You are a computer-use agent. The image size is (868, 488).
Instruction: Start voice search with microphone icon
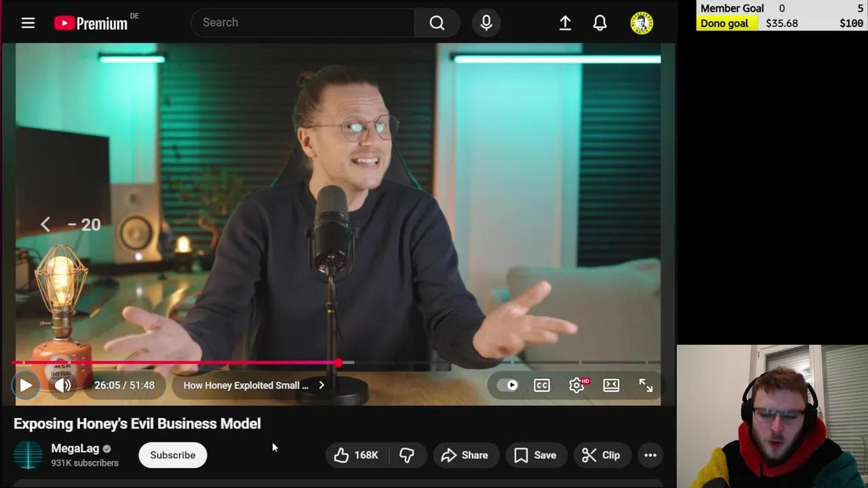[x=486, y=23]
